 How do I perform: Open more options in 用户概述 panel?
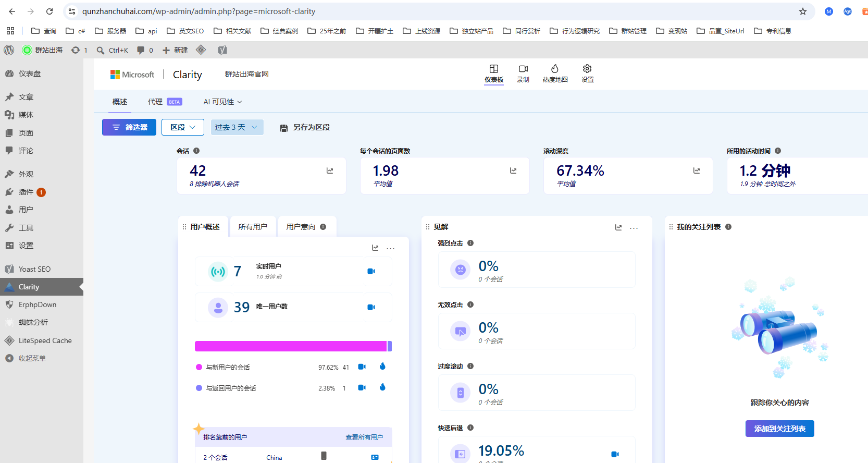pos(390,249)
